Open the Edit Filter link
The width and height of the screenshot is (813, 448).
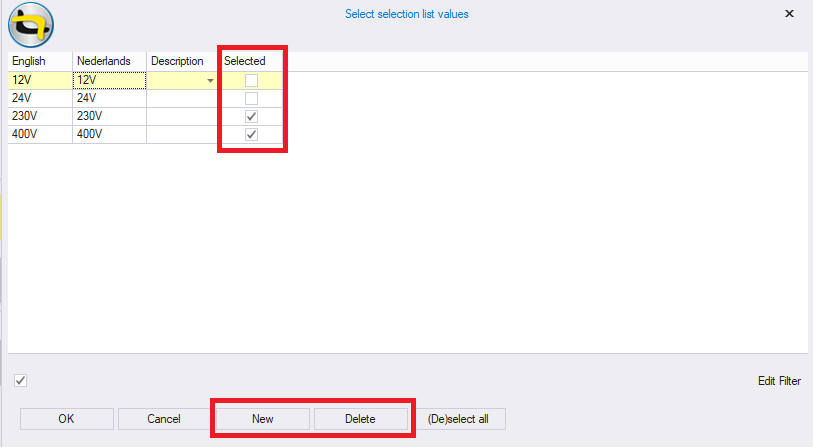click(779, 381)
